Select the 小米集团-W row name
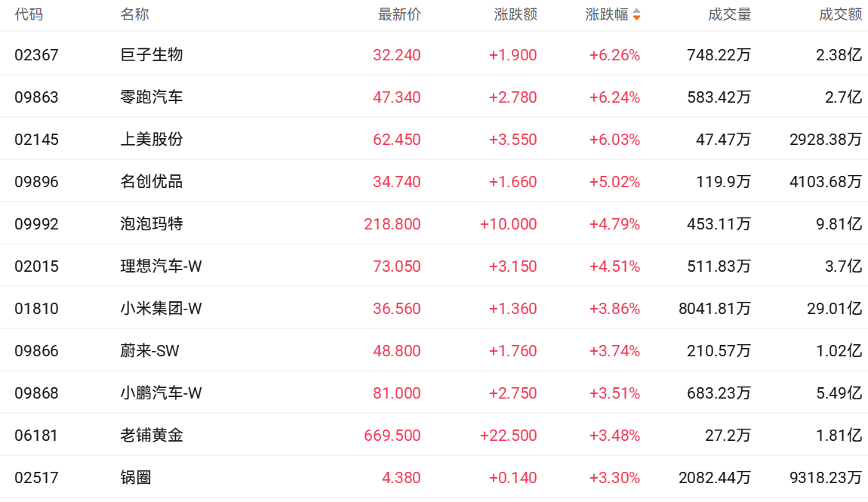 pyautogui.click(x=162, y=309)
